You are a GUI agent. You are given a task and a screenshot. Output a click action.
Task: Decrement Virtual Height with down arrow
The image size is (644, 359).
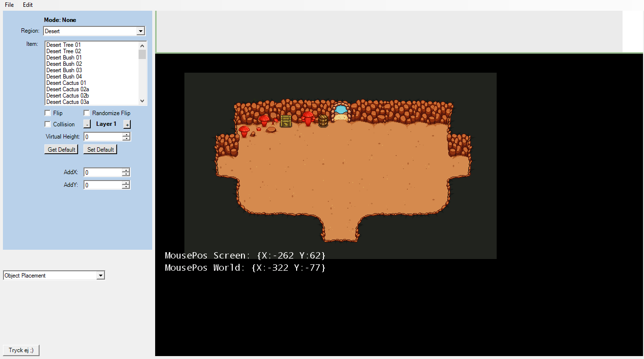126,139
